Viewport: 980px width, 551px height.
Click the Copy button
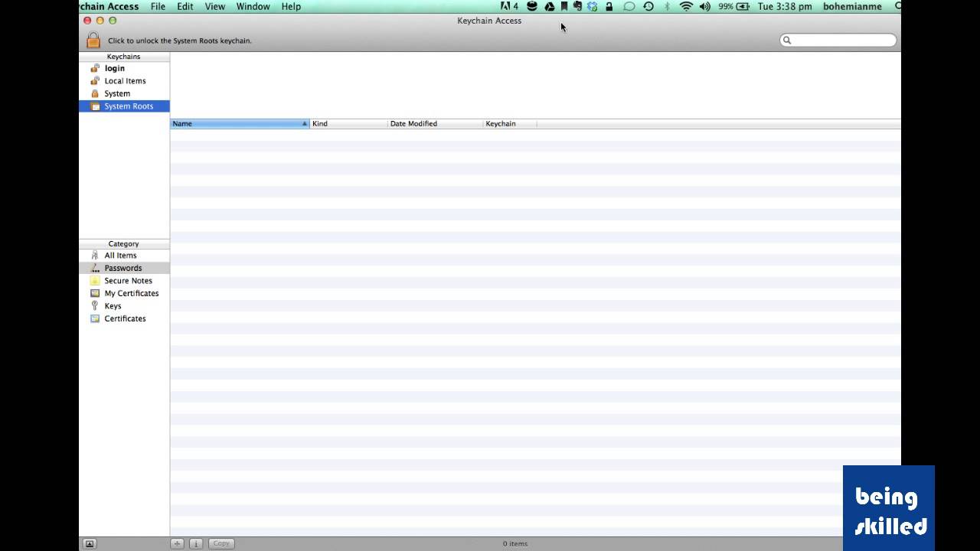pos(221,543)
